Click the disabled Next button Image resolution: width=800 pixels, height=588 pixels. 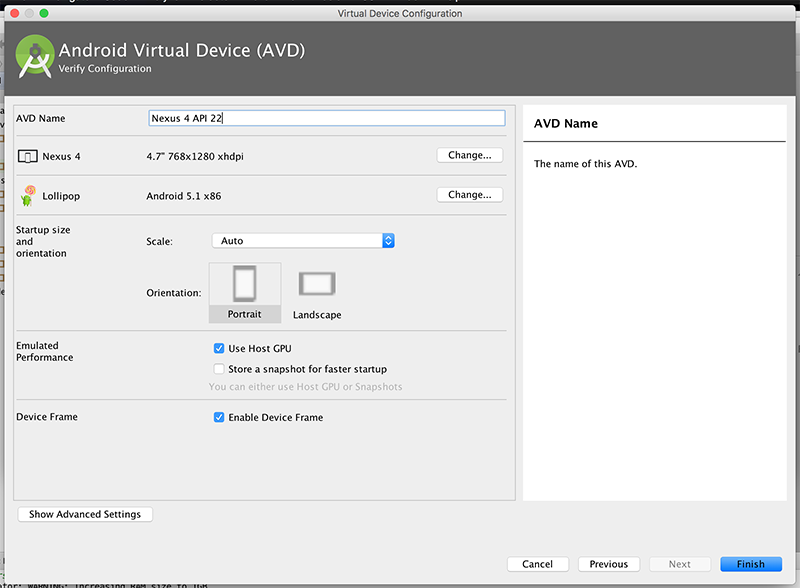pos(680,563)
